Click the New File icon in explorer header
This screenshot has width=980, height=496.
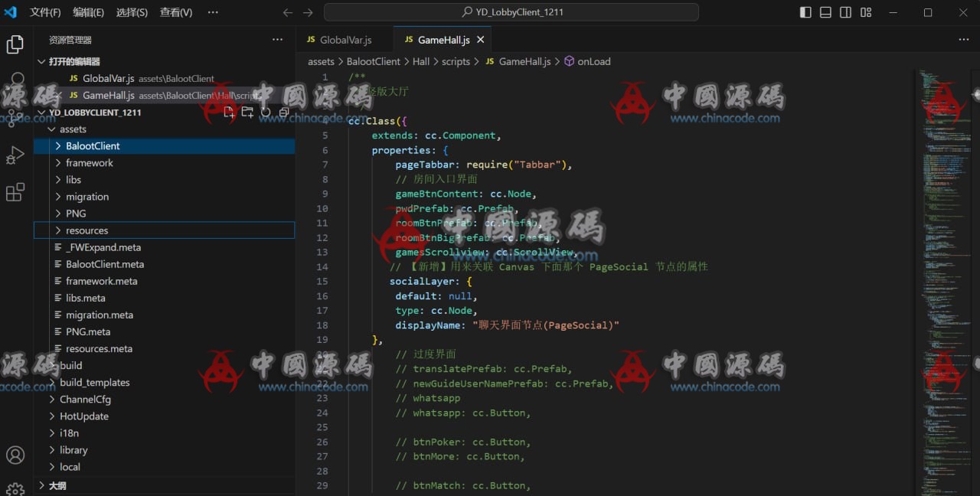(x=229, y=113)
